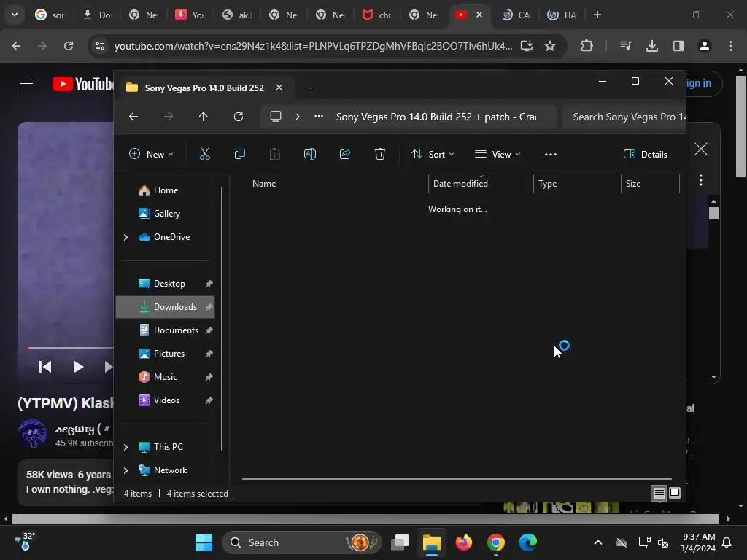The width and height of the screenshot is (747, 560).
Task: Open YouTube hamburger guide menu
Action: [x=26, y=84]
